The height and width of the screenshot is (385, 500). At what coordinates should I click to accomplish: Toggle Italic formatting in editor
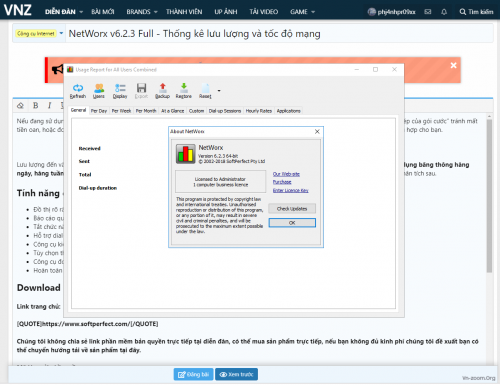(49, 106)
